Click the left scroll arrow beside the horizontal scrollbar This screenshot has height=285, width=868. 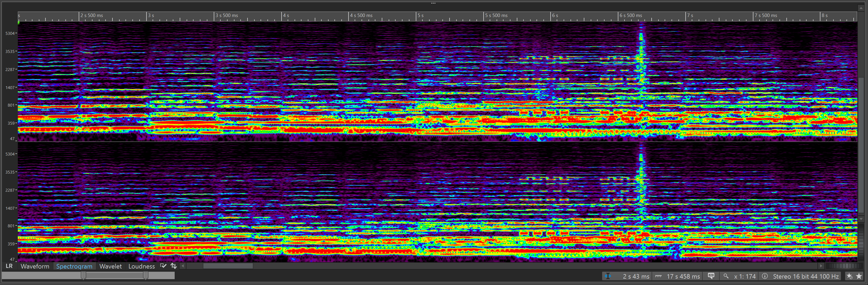tap(182, 266)
